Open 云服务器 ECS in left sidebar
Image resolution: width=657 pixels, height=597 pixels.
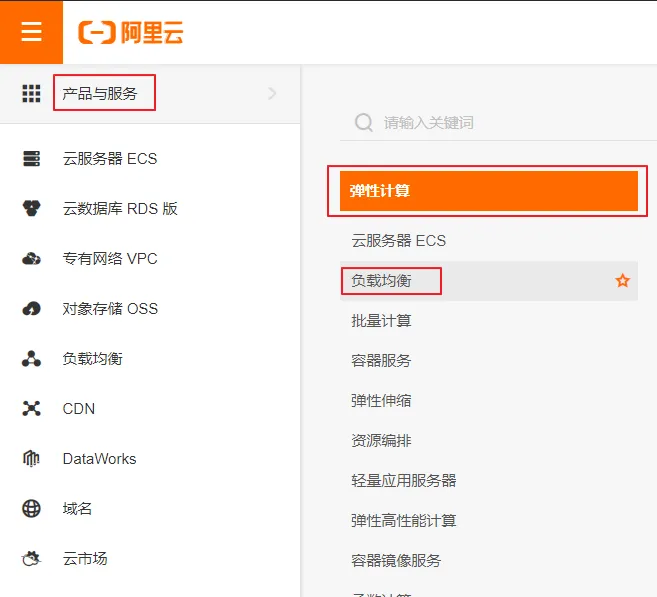coord(110,158)
